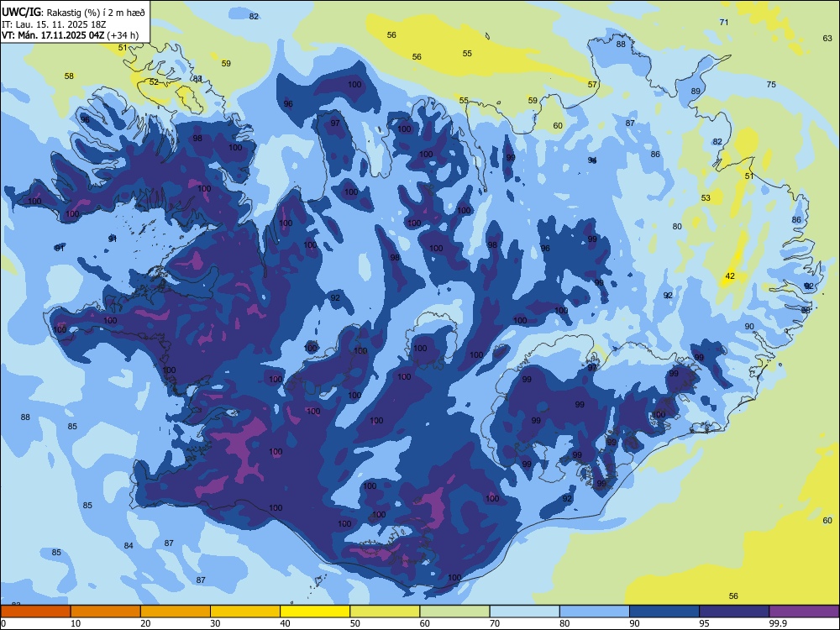This screenshot has width=840, height=630.
Task: Click the 95–99.9 dark indigo legend swatch
Action: tap(734, 612)
